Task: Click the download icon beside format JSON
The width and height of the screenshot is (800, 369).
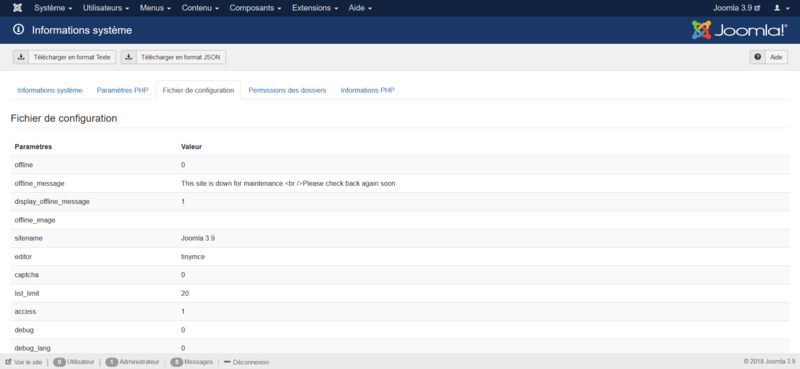Action: (x=129, y=57)
